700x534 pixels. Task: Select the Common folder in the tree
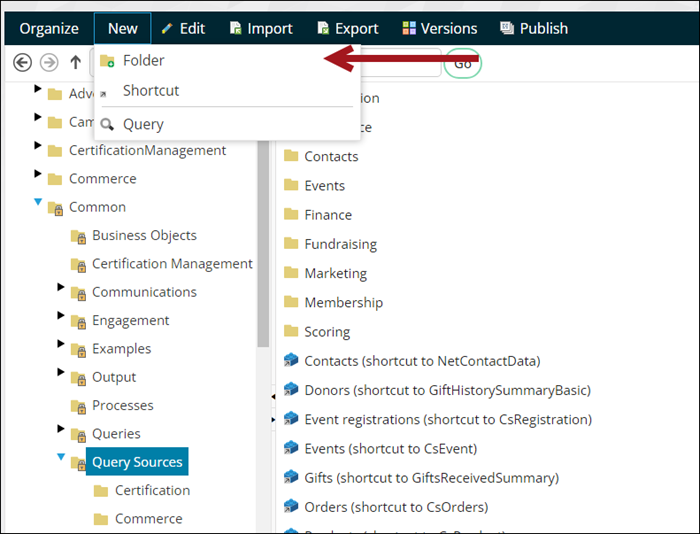(97, 207)
